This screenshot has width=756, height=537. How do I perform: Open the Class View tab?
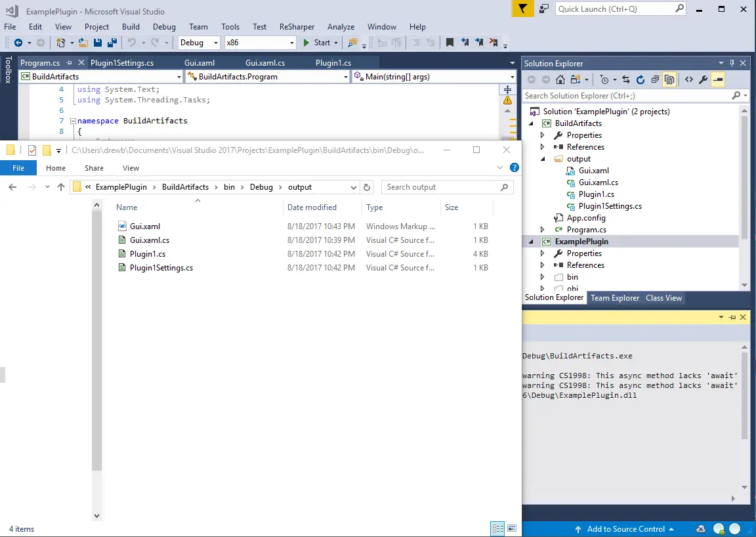pos(663,297)
